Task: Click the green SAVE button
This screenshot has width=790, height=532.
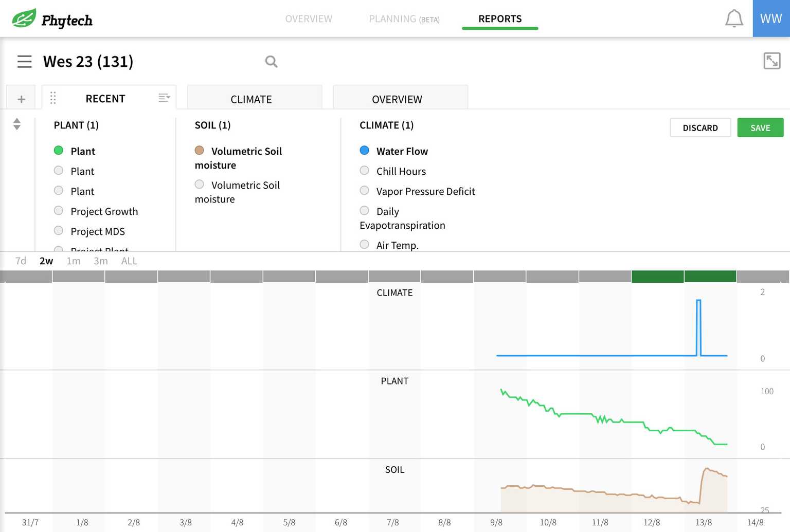Action: 760,128
